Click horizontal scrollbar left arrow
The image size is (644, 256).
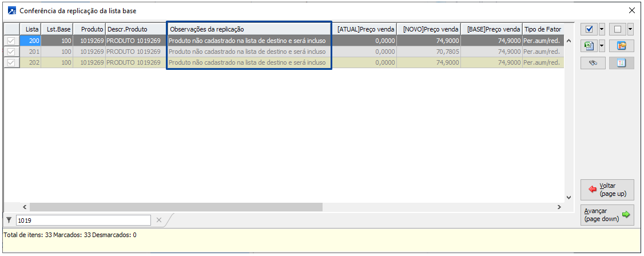tap(24, 207)
